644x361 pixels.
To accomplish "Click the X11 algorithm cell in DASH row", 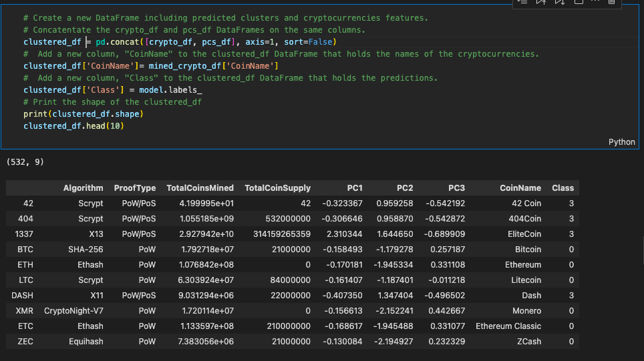I will pyautogui.click(x=96, y=296).
